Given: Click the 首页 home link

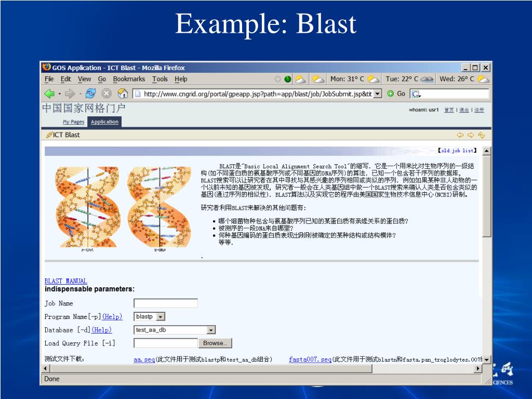Looking at the screenshot, I should point(449,110).
